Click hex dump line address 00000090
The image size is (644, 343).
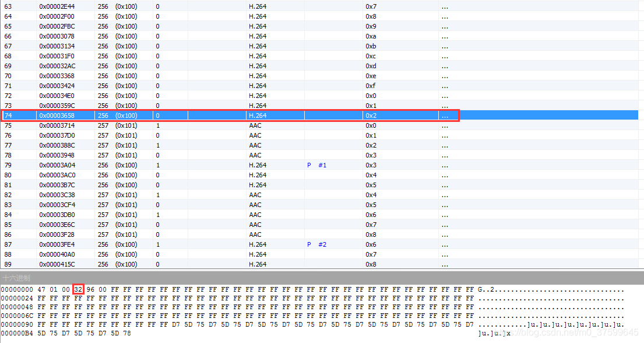tap(17, 324)
